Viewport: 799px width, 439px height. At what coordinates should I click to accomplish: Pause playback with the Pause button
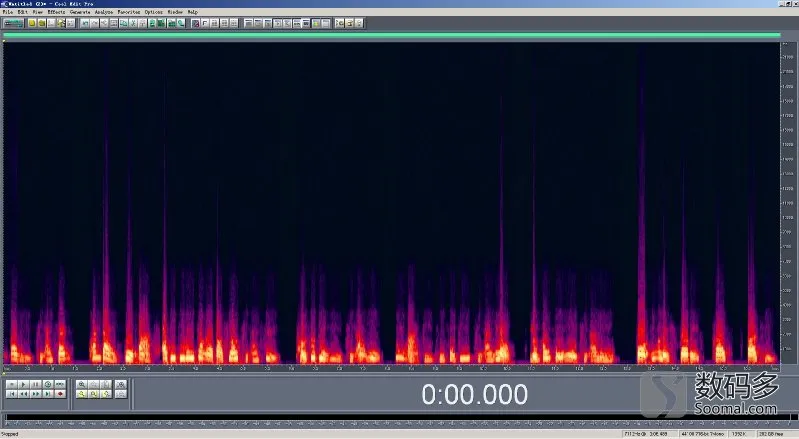(x=36, y=385)
